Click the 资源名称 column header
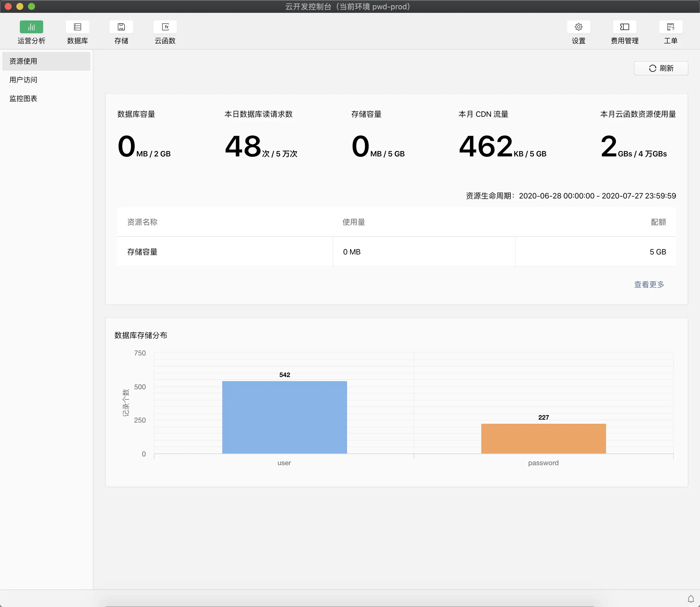This screenshot has height=607, width=700. tap(142, 222)
